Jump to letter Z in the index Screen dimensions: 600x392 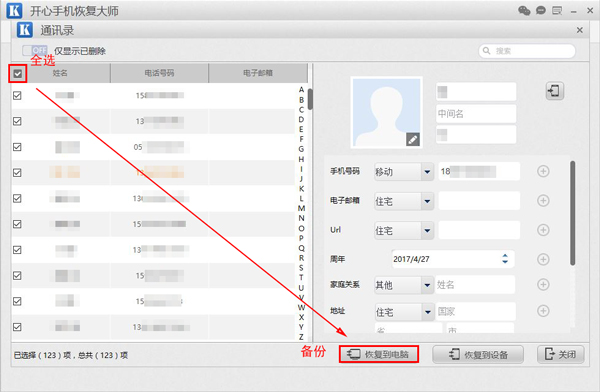[302, 337]
